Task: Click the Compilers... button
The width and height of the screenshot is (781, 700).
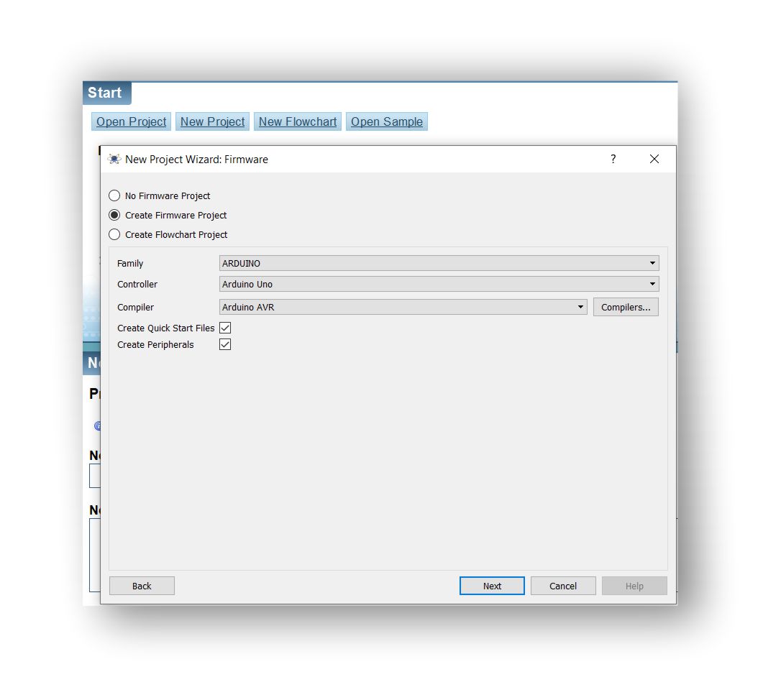Action: (x=626, y=307)
